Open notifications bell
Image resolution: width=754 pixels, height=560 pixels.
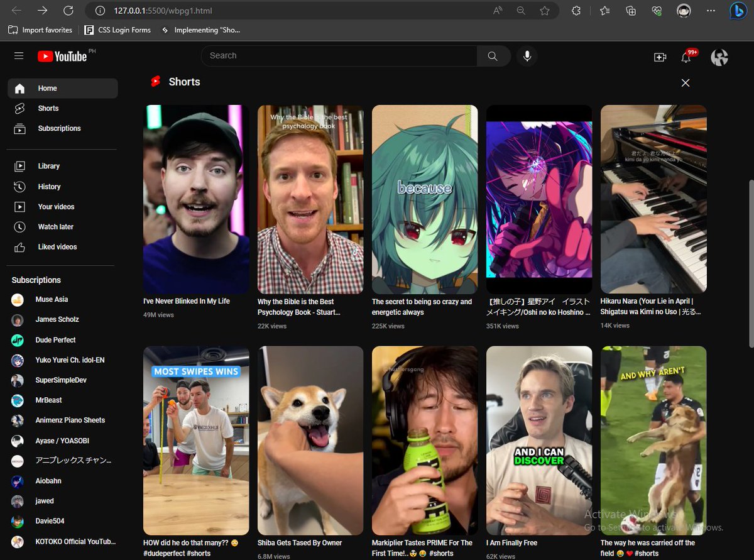pos(686,57)
